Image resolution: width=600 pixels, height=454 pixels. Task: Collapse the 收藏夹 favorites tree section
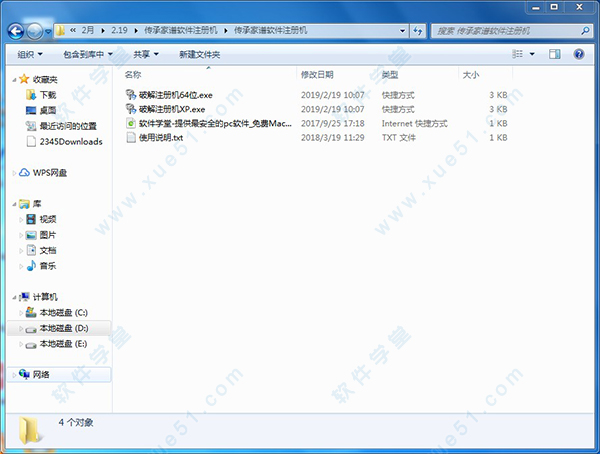(13, 78)
